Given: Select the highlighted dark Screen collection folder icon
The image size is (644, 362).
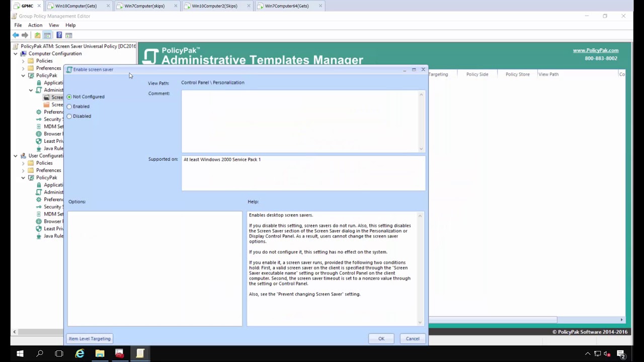Looking at the screenshot, I should (x=47, y=98).
